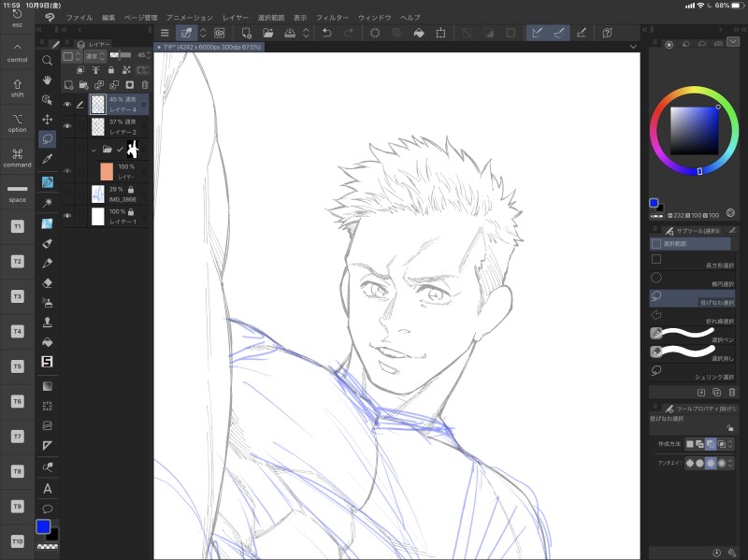The image size is (748, 560).
Task: Pick the Move Layer tool
Action: [47, 119]
